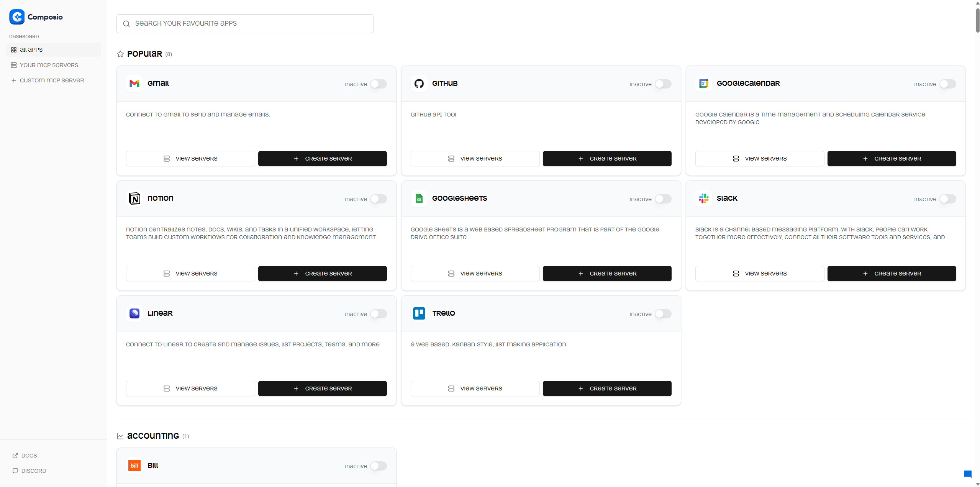Click the Linear app icon
980x487 pixels.
click(x=134, y=313)
